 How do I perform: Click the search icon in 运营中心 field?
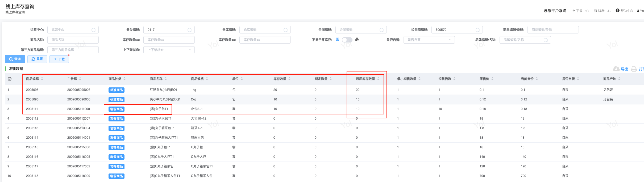pyautogui.click(x=93, y=30)
